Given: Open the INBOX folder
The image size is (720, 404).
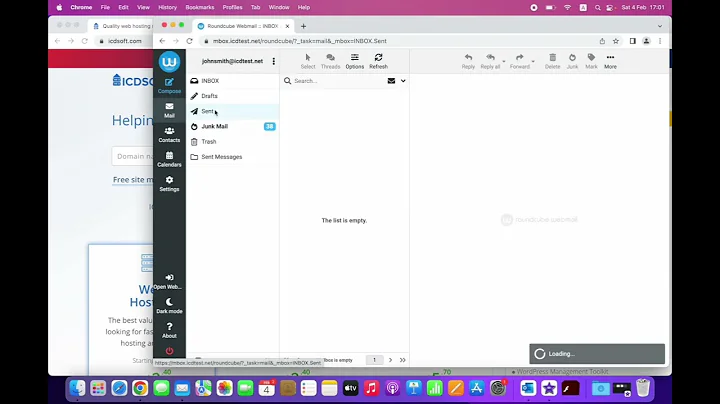Looking at the screenshot, I should [x=233, y=81].
